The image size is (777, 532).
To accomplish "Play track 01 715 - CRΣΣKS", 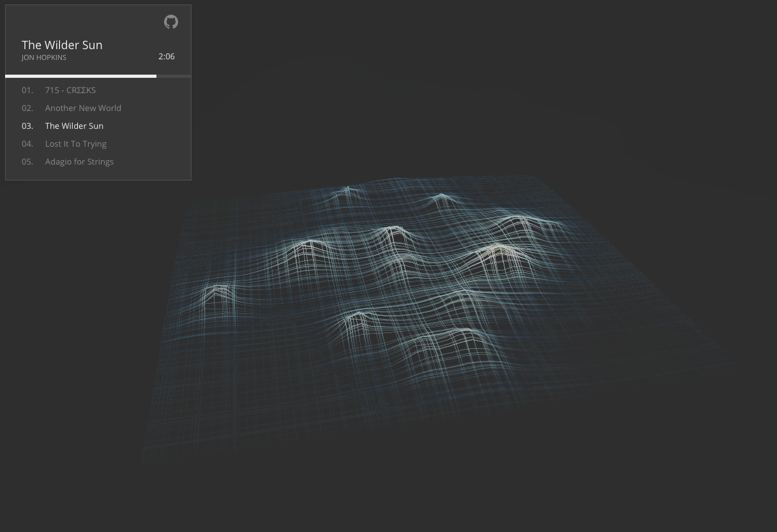I will (x=98, y=90).
